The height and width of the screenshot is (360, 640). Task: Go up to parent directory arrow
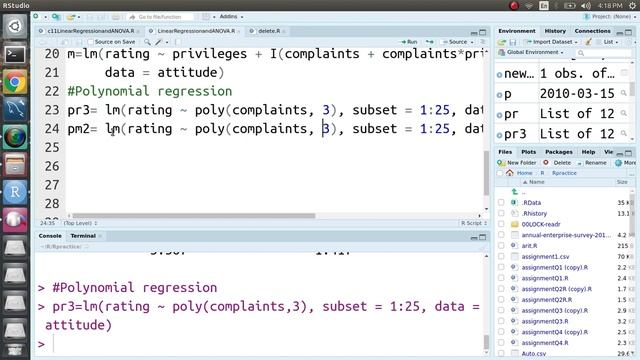(514, 191)
